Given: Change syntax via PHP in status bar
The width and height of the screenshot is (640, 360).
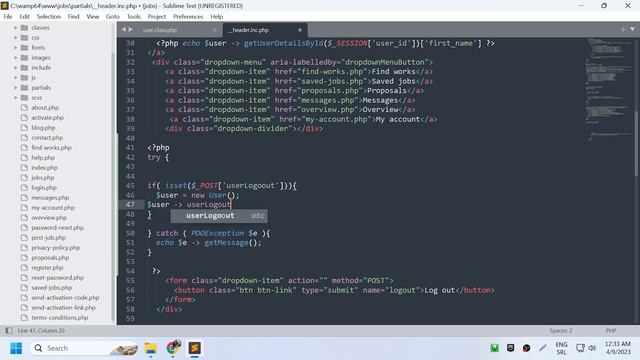Looking at the screenshot, I should [611, 331].
